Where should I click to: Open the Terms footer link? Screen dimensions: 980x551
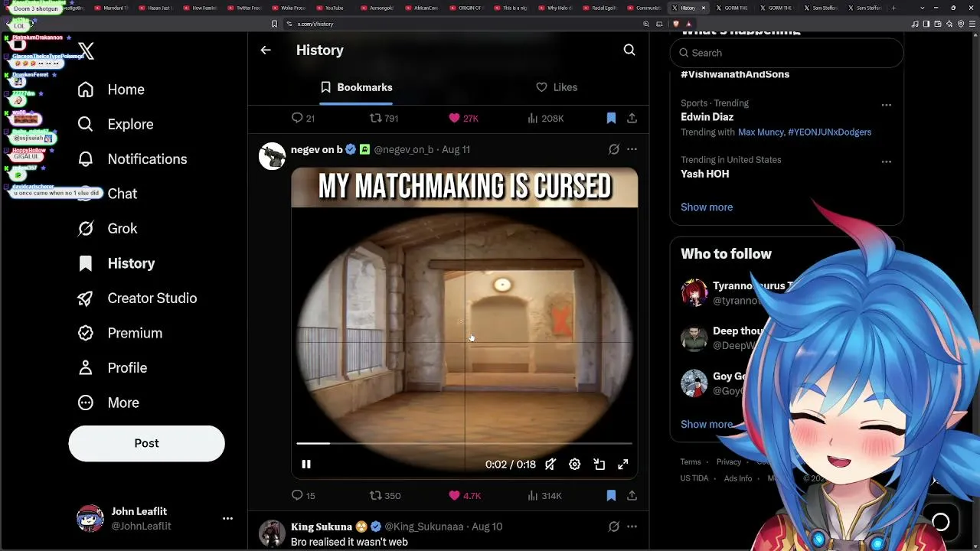point(691,462)
